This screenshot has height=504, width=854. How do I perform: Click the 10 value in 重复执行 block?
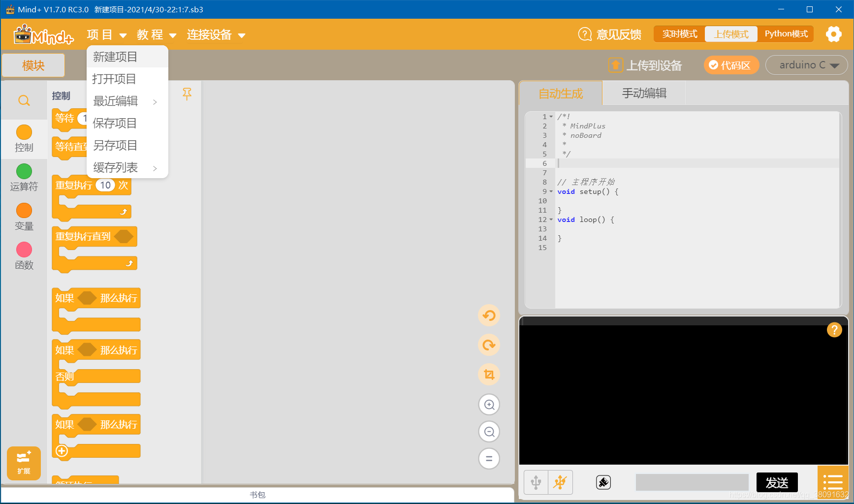(x=105, y=185)
